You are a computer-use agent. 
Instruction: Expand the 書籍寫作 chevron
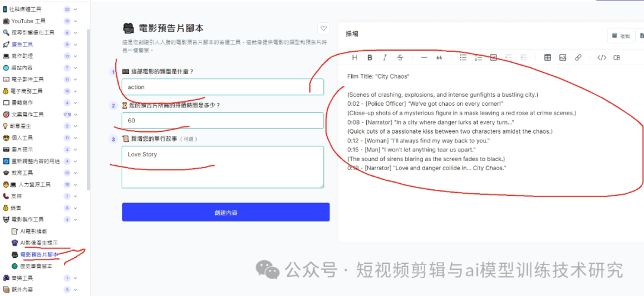pyautogui.click(x=76, y=103)
